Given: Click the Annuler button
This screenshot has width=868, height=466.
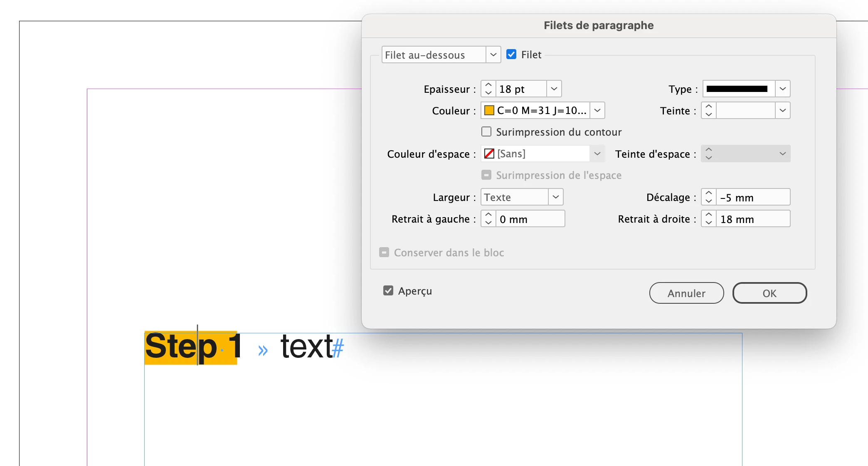Looking at the screenshot, I should 686,293.
